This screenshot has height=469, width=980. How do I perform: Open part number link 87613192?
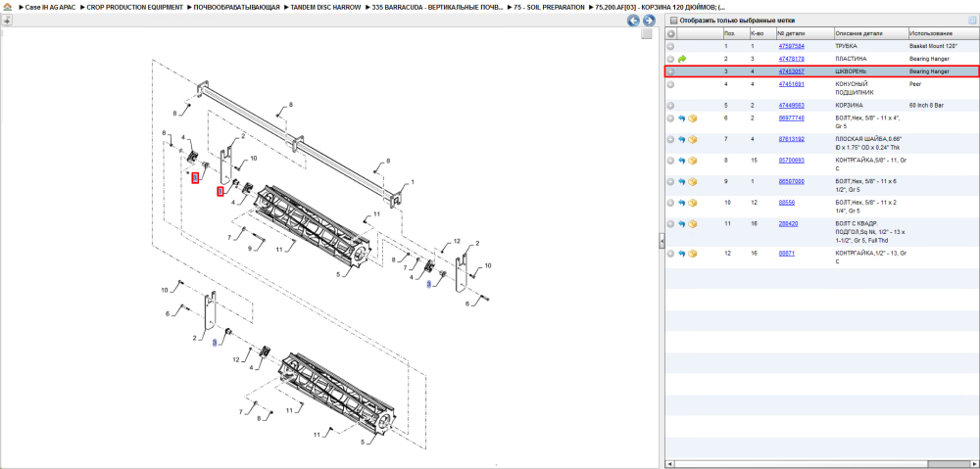[791, 139]
